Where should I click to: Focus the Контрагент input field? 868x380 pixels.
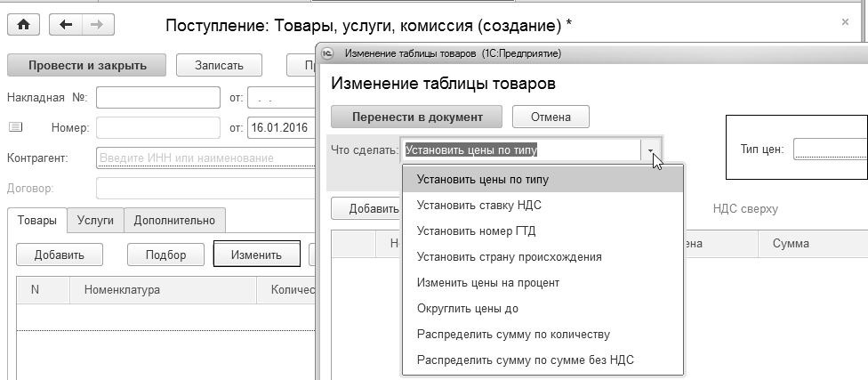pos(203,158)
